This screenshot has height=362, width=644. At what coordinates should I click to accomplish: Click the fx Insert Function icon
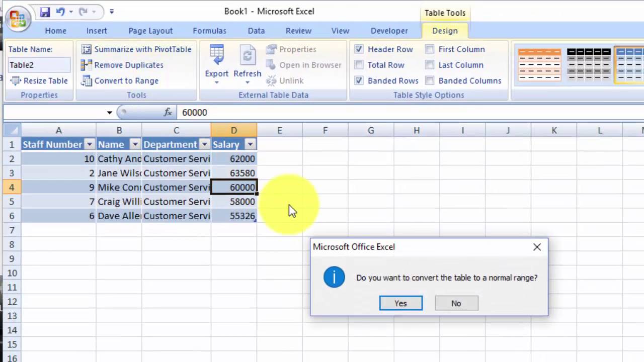(x=168, y=112)
